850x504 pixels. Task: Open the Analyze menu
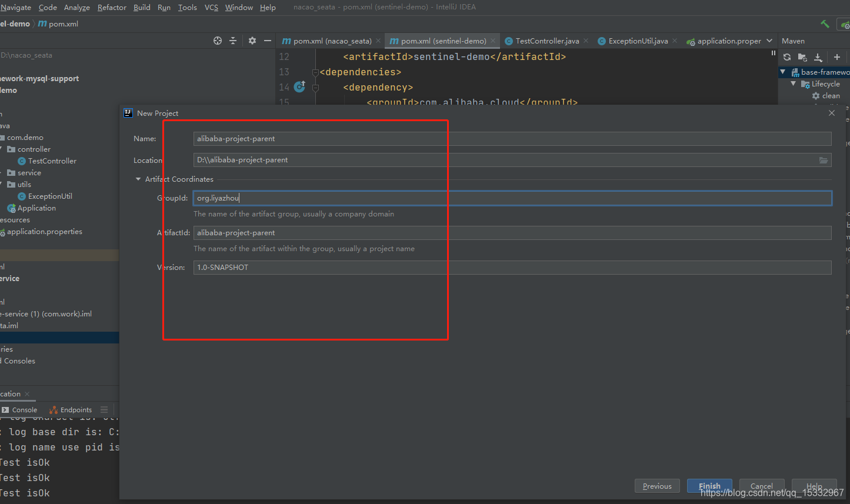pyautogui.click(x=77, y=7)
